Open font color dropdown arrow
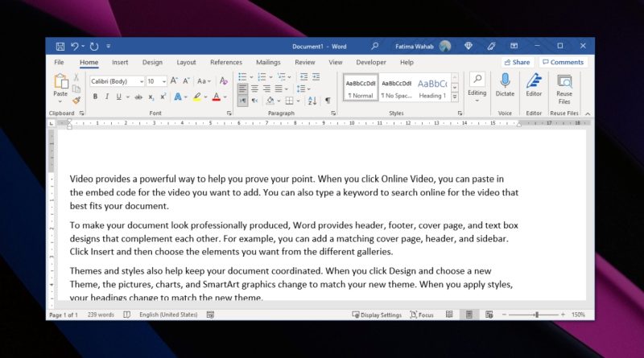The width and height of the screenshot is (644, 358). (x=225, y=97)
